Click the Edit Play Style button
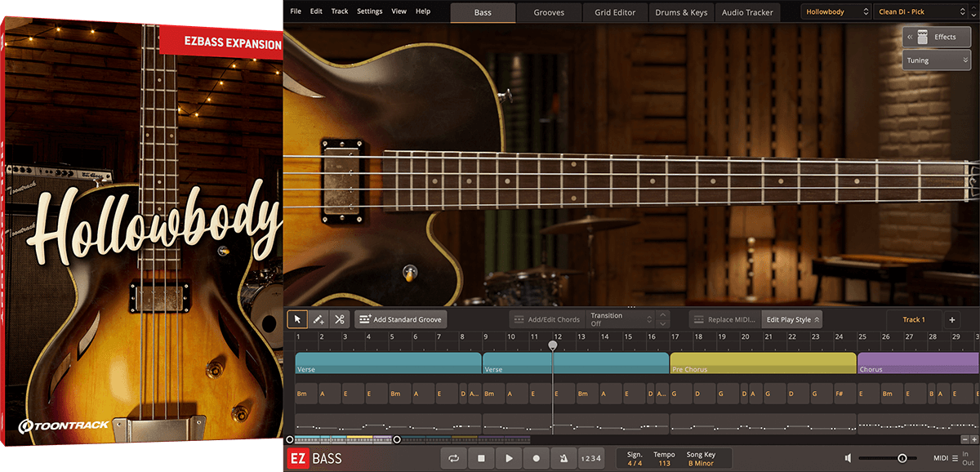The image size is (980, 472). [792, 319]
